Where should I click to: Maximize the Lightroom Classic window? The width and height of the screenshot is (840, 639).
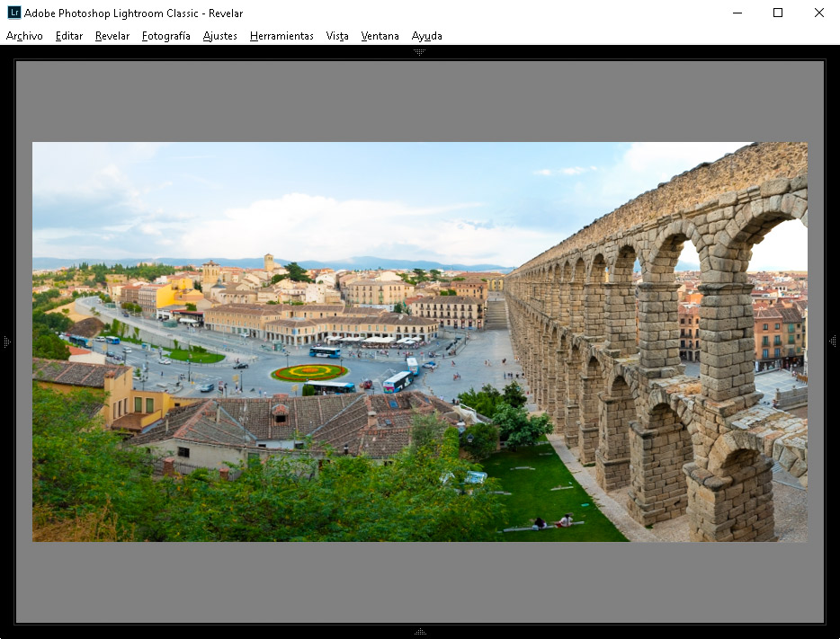pos(778,13)
